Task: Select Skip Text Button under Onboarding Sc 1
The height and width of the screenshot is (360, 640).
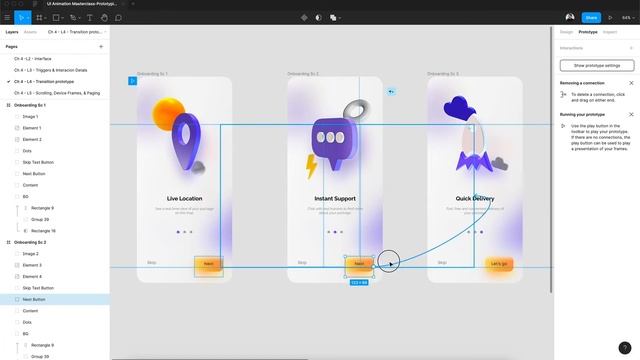Action: pos(38,162)
